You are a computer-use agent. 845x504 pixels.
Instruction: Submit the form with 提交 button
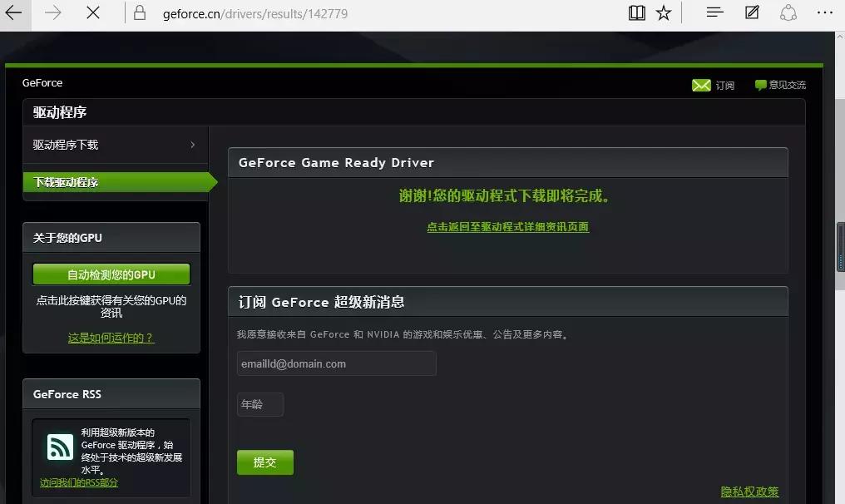point(265,462)
